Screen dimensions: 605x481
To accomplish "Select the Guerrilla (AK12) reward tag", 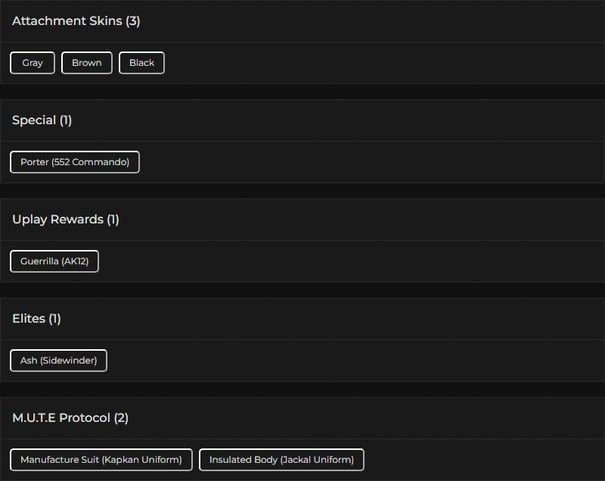I will [x=55, y=261].
